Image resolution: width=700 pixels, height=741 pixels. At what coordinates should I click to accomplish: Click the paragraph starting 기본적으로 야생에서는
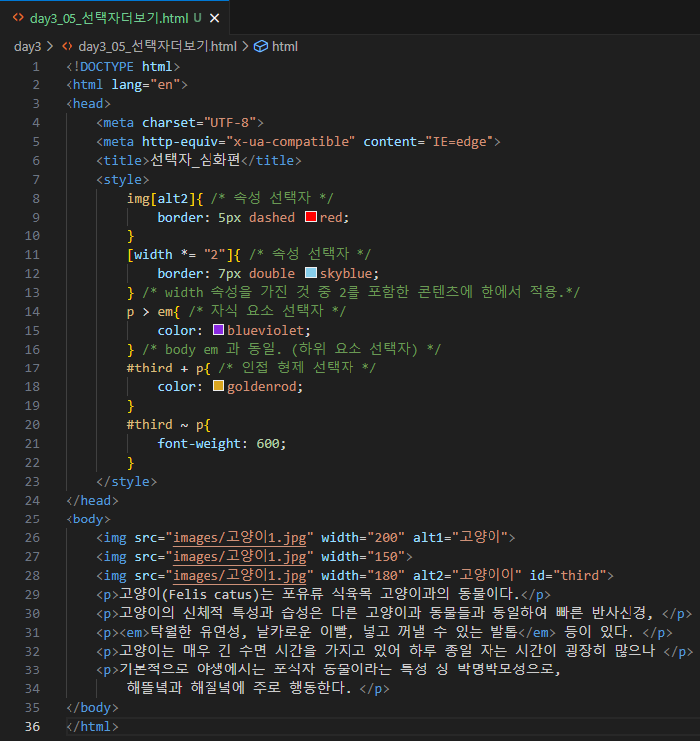(x=329, y=669)
